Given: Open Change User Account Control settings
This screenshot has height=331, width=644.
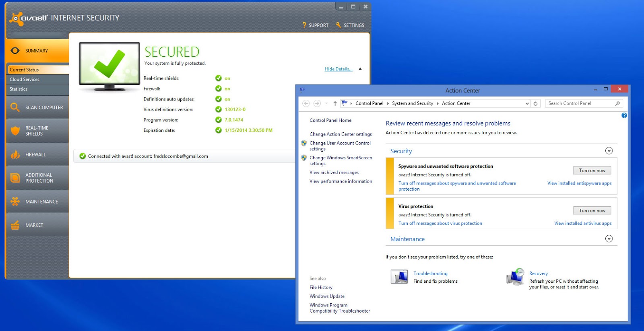Looking at the screenshot, I should pyautogui.click(x=340, y=146).
